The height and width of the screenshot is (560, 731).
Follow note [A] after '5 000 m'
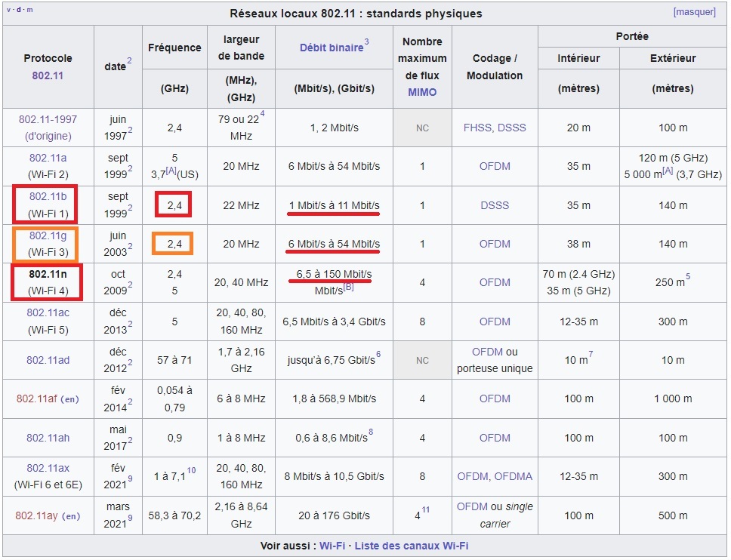pos(668,171)
